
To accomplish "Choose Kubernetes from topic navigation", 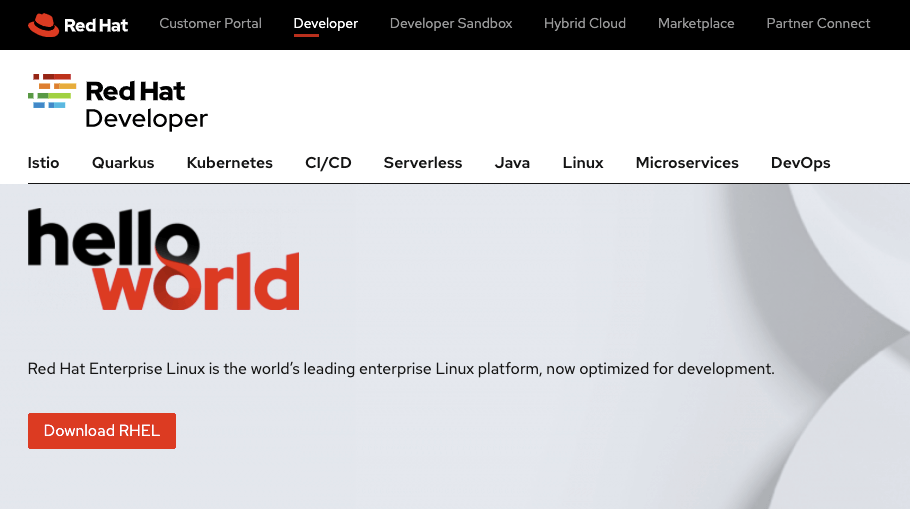I will pos(229,162).
